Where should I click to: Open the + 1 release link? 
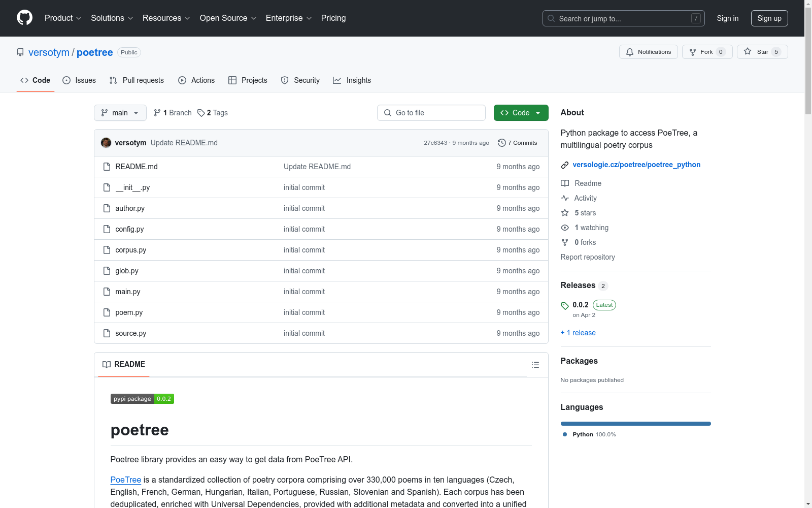point(578,333)
